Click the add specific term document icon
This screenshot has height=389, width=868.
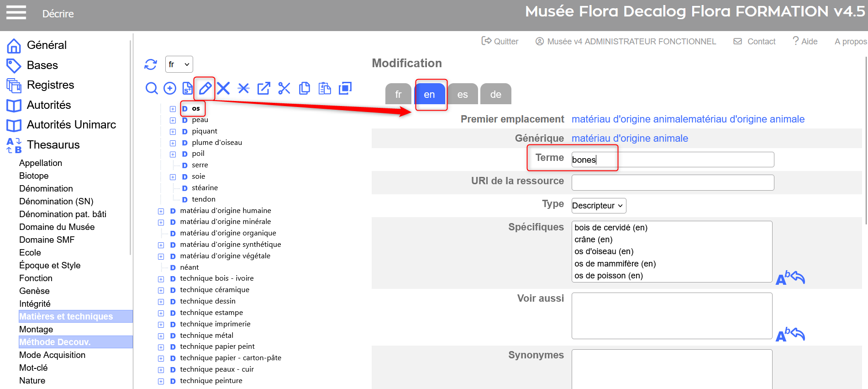[x=187, y=88]
